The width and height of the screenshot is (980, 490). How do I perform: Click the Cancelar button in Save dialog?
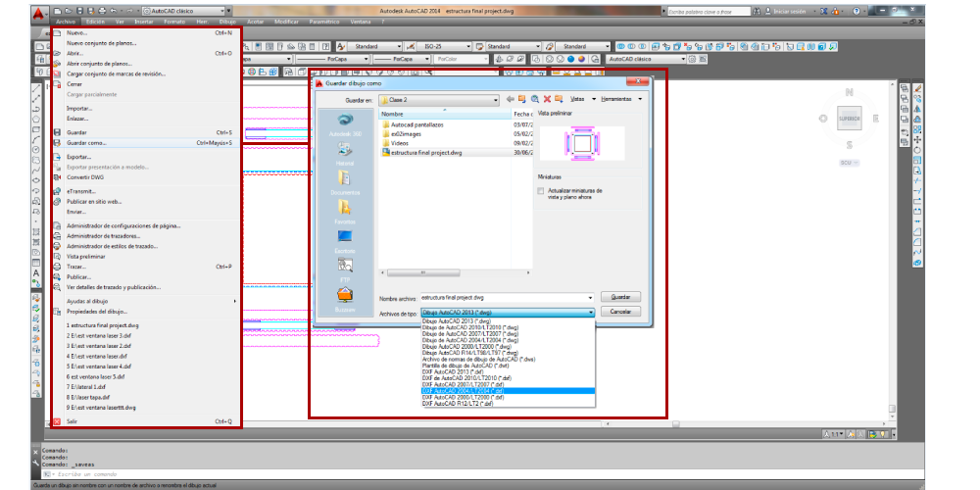tap(620, 312)
